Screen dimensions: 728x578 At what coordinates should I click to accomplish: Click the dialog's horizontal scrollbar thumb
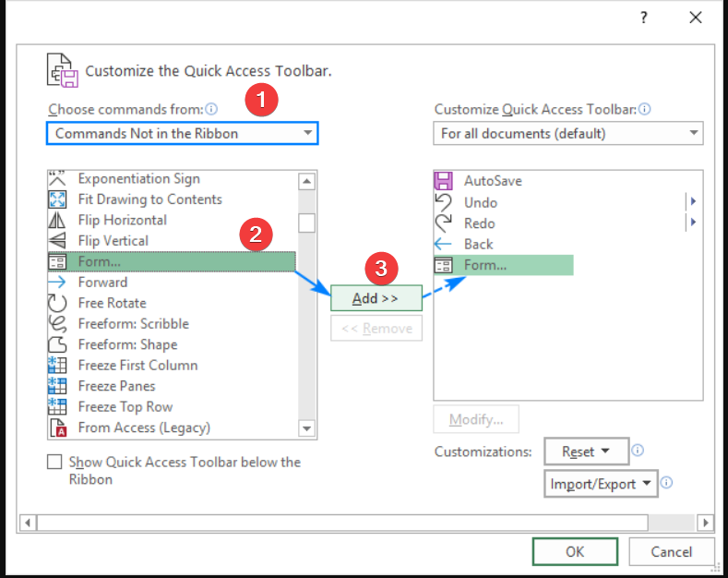[x=342, y=523]
